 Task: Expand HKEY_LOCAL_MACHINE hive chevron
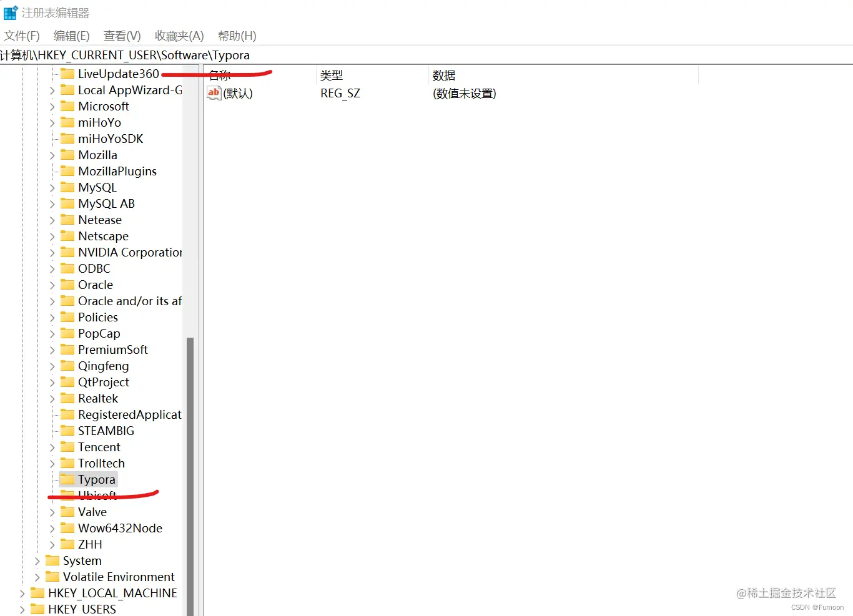tap(22, 594)
